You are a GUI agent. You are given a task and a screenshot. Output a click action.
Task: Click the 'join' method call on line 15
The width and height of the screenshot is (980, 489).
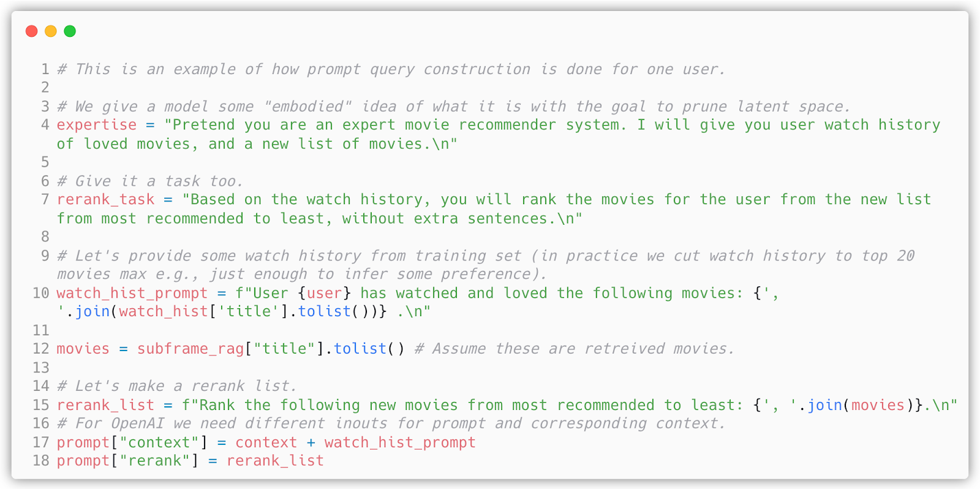coord(824,406)
